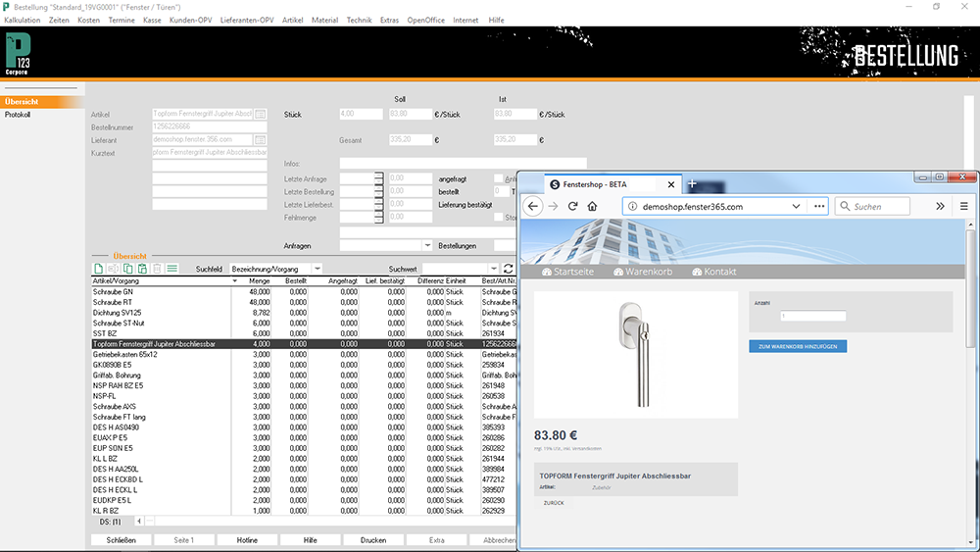
Task: Open a new browser tab
Action: tap(692, 184)
